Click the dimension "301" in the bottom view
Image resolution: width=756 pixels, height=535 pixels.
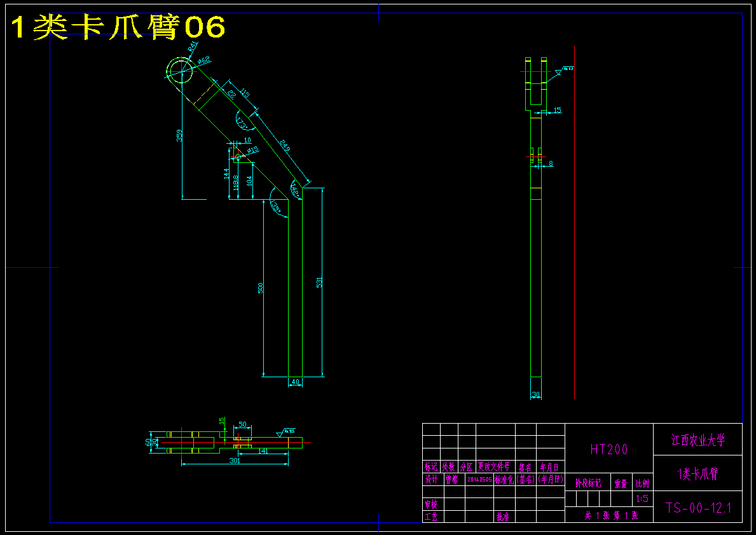tap(235, 461)
